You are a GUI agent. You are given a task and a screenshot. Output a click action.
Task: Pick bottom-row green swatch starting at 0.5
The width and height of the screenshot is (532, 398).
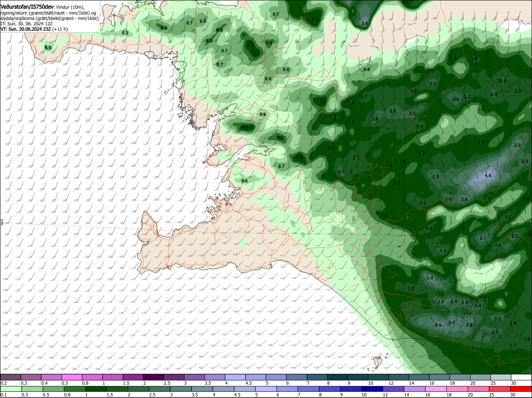[53, 389]
